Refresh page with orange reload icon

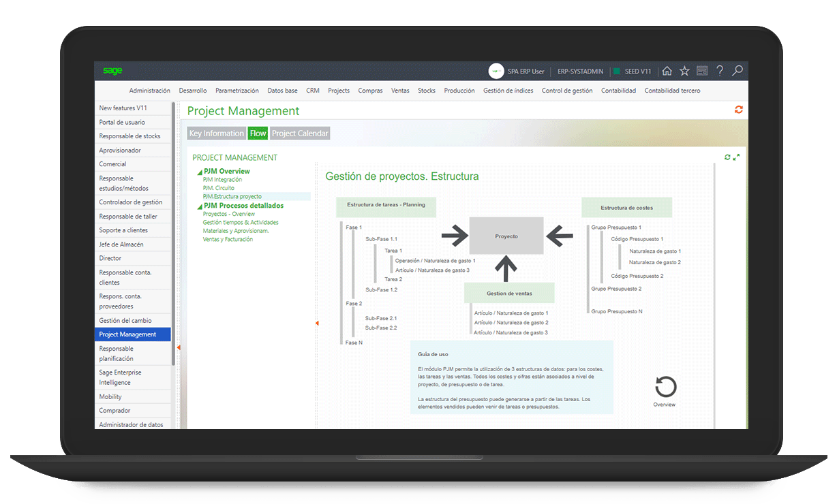tap(739, 110)
